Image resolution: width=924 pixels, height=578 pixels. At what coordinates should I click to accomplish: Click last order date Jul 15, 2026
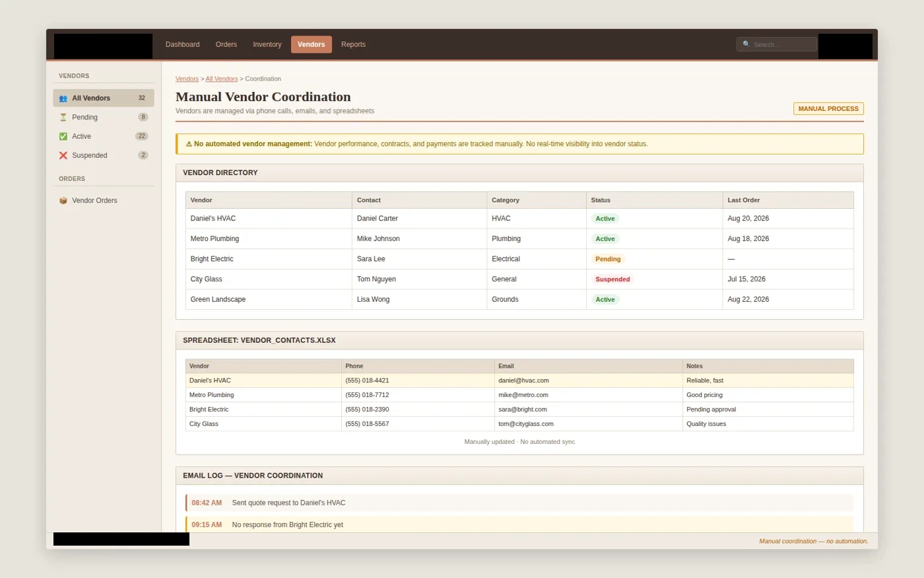[746, 279]
